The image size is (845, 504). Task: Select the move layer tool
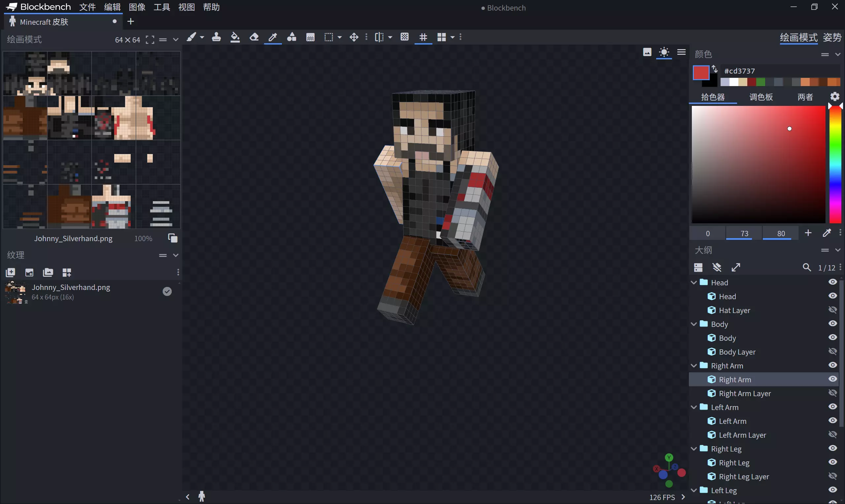[x=354, y=37]
